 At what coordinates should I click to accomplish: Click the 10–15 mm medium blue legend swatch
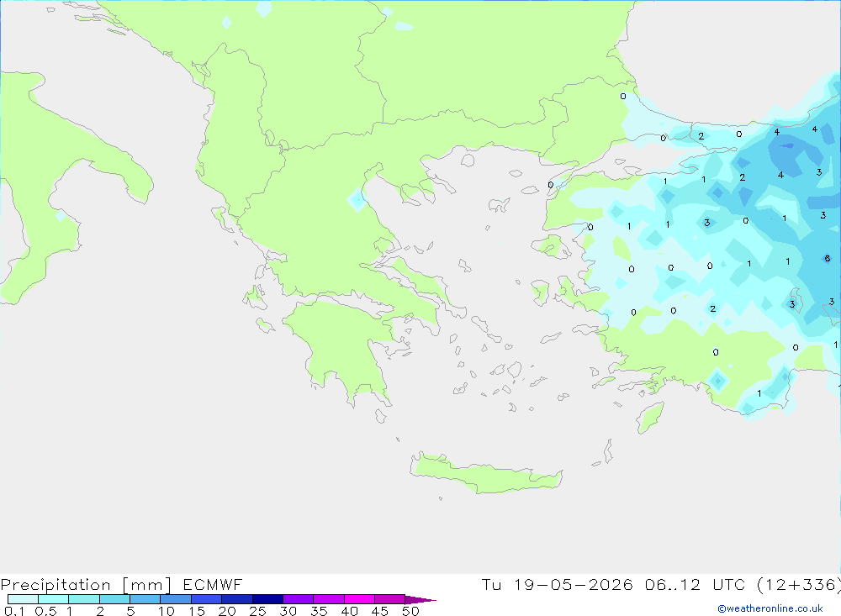tap(176, 599)
